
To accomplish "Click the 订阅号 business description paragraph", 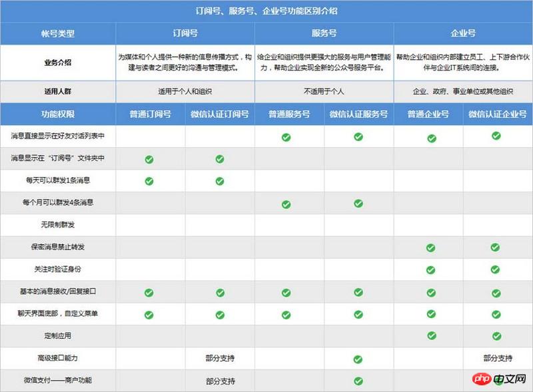I will [x=185, y=63].
